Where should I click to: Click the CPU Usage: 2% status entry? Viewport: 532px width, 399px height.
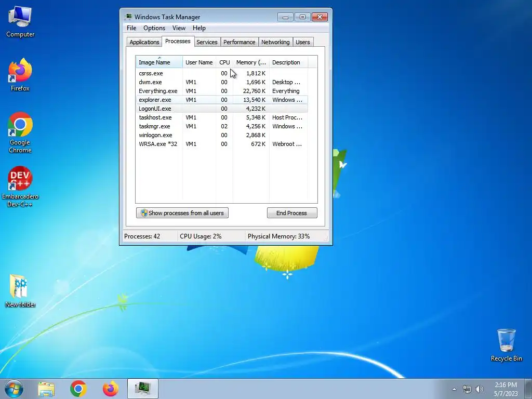click(x=201, y=236)
